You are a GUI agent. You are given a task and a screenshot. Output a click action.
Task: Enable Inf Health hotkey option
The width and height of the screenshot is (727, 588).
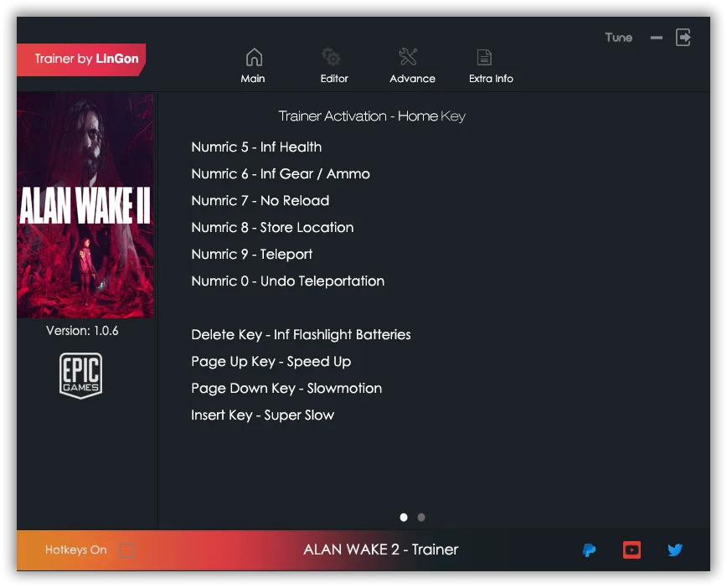256,147
